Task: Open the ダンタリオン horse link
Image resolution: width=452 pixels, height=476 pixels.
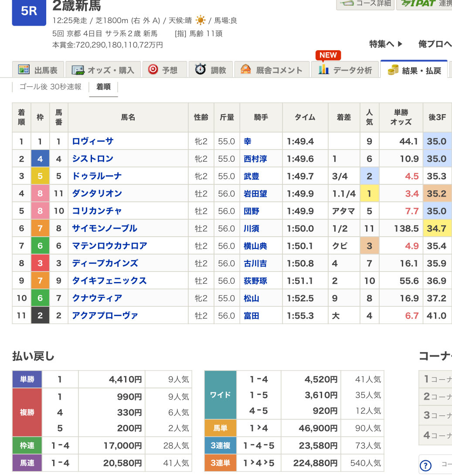Action: [97, 194]
